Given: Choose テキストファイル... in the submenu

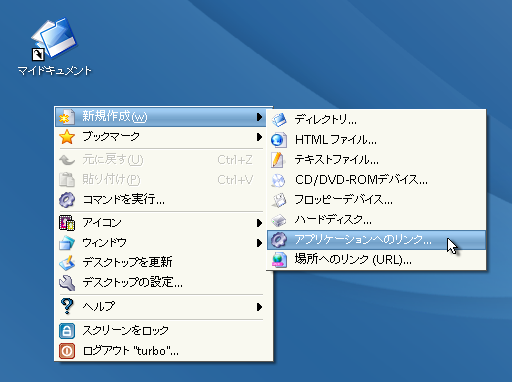Looking at the screenshot, I should (x=376, y=160).
